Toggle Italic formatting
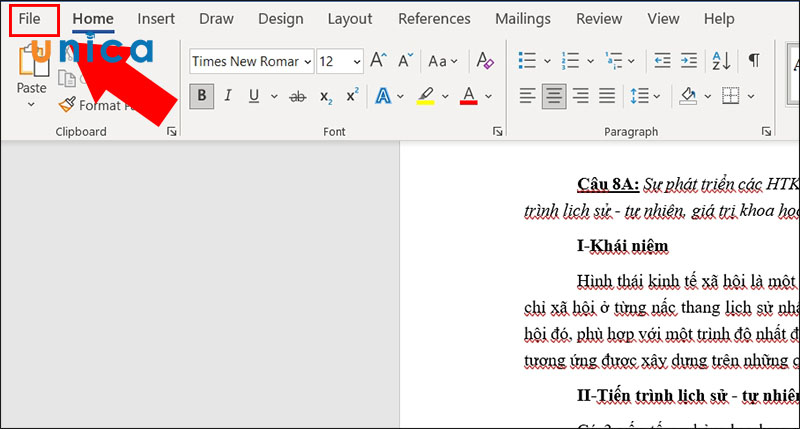The image size is (800, 429). point(228,96)
